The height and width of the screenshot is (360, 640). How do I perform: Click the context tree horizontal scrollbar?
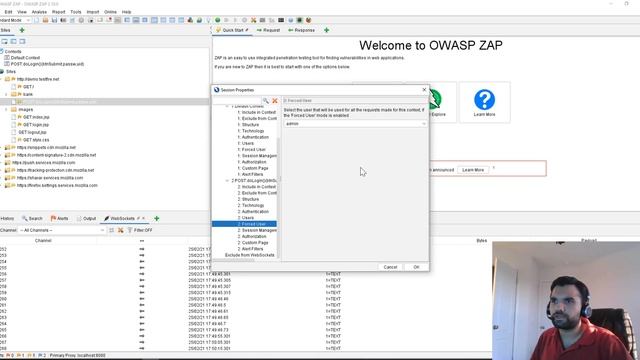pyautogui.click(x=233, y=260)
